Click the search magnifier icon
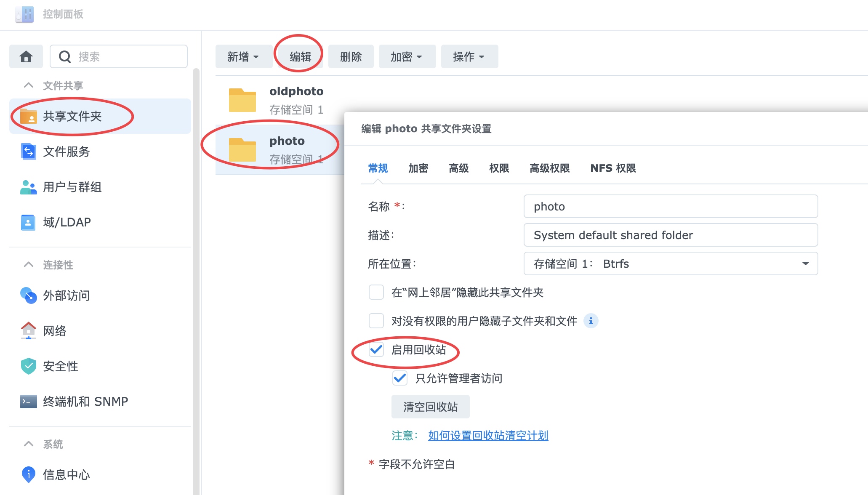 (x=65, y=56)
